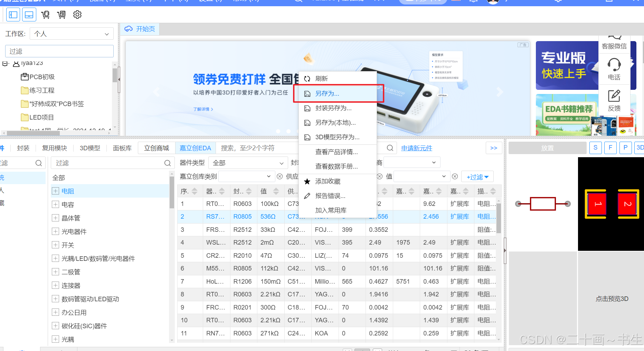Screen dimensions: 644x351
Task: Click the telephone support headset icon
Action: (614, 65)
